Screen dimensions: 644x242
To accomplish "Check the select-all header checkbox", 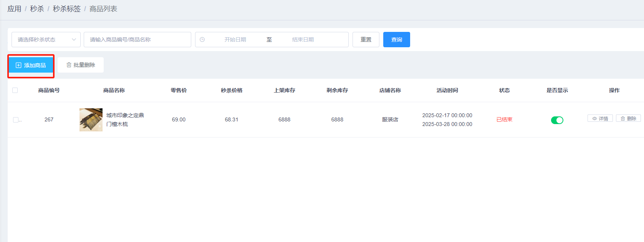I will click(15, 90).
